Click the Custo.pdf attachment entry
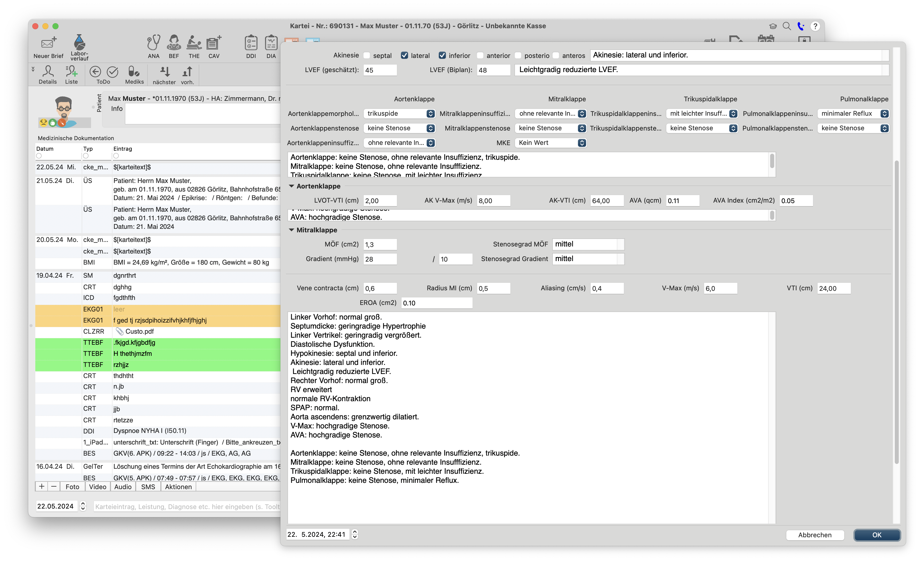Image resolution: width=924 pixels, height=566 pixels. point(139,331)
